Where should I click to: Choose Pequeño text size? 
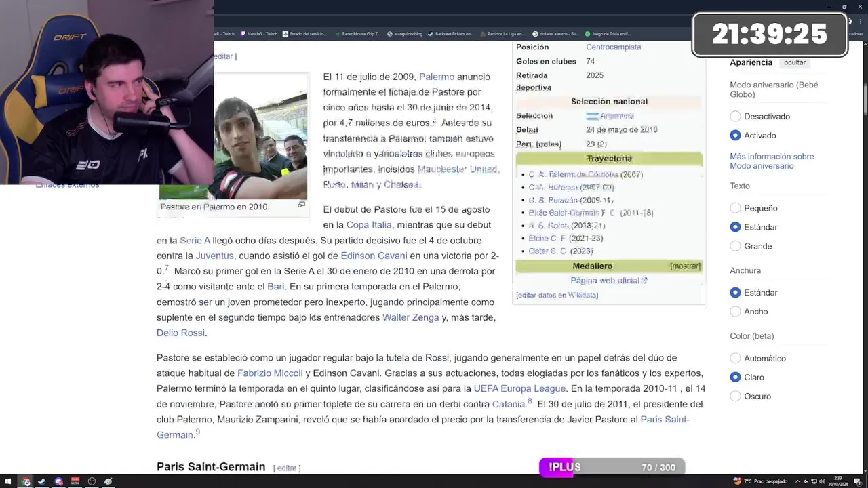tap(735, 208)
